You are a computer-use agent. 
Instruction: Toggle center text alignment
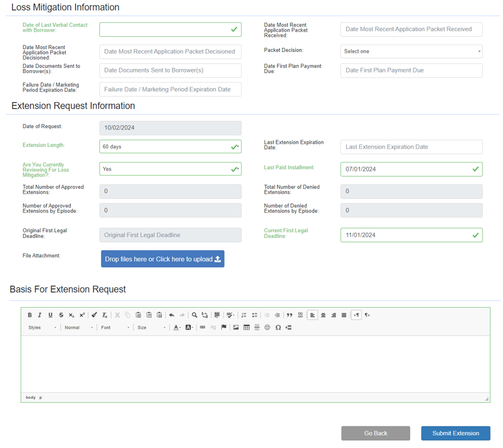[323, 315]
